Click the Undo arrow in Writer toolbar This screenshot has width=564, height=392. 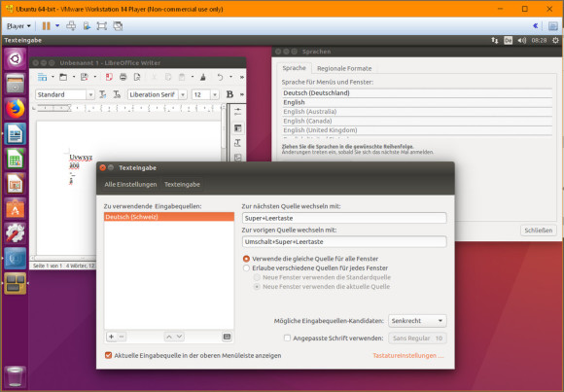tap(220, 77)
